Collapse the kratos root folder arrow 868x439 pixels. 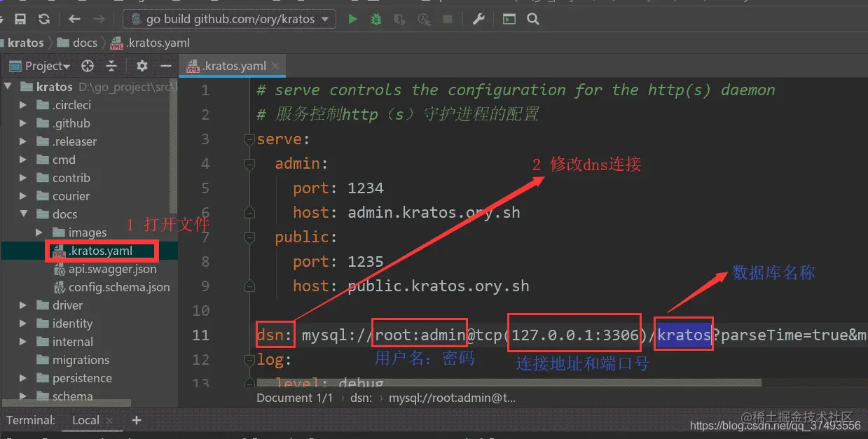(x=8, y=87)
